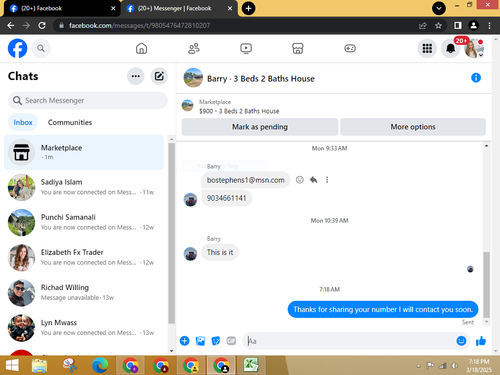Bookmark this page with star icon
Image resolution: width=500 pixels, height=375 pixels.
[x=438, y=25]
